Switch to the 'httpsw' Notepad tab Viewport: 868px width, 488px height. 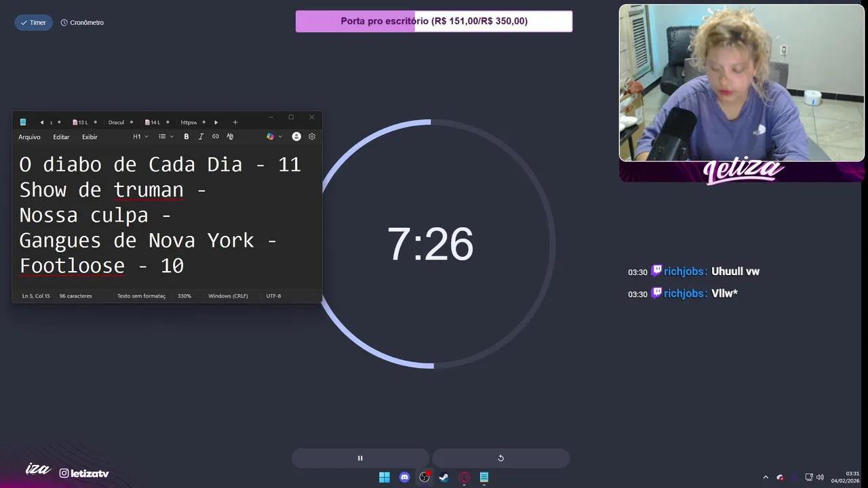pos(191,123)
